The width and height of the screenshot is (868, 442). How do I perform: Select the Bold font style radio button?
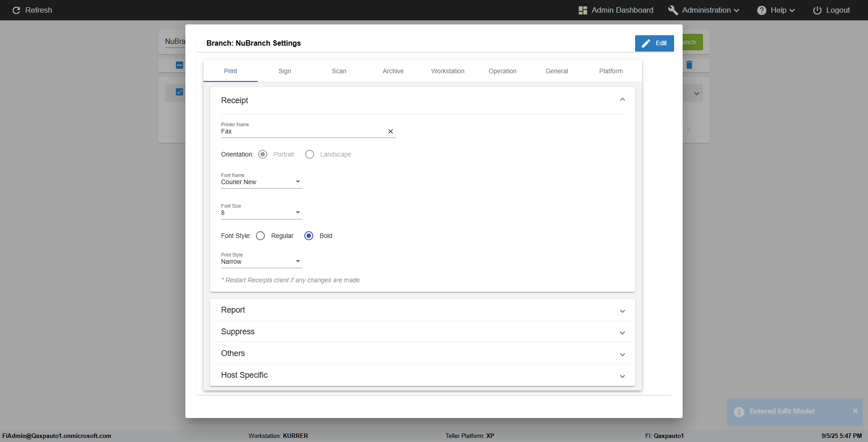[309, 236]
